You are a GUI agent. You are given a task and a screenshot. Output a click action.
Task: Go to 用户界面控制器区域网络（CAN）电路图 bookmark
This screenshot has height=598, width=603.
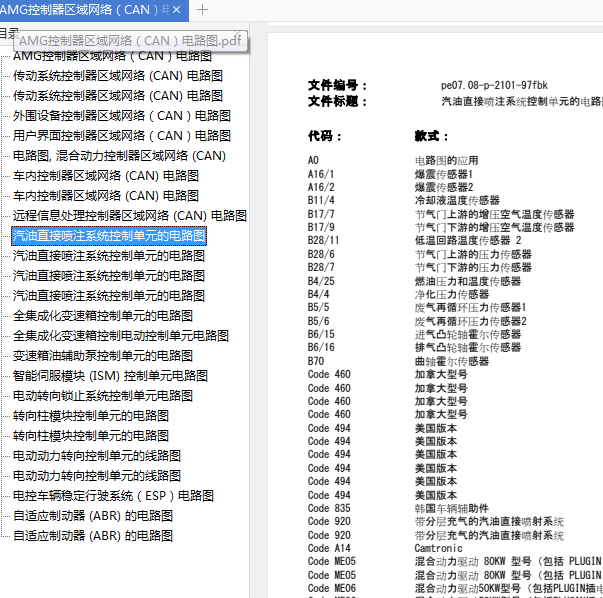coord(122,136)
